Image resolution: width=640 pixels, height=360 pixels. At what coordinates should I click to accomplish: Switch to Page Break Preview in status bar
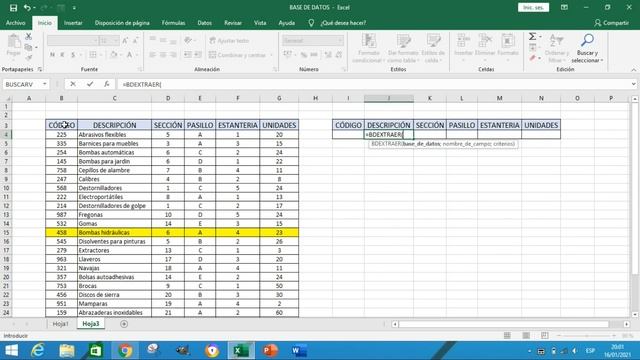544,336
